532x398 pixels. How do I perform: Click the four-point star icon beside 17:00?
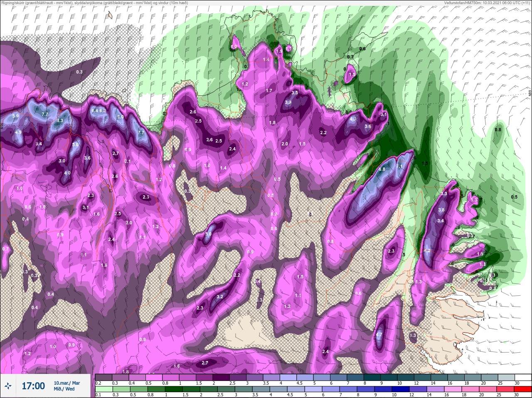click(x=9, y=386)
